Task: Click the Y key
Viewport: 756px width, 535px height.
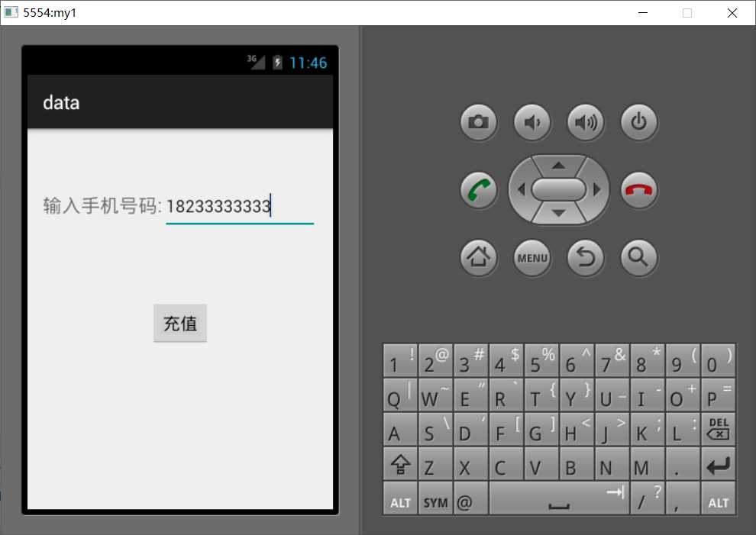Action: [577, 395]
